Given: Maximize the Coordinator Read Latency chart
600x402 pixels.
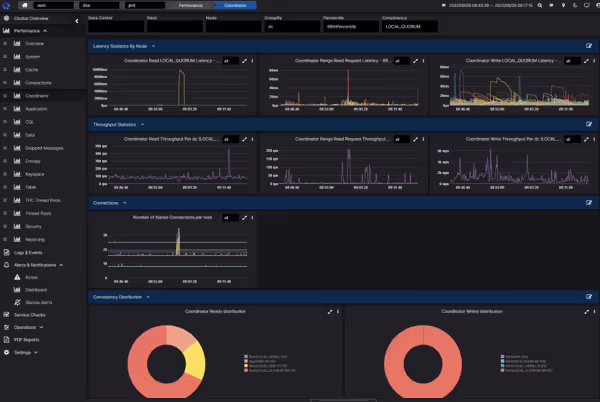Looking at the screenshot, I should pos(242,61).
